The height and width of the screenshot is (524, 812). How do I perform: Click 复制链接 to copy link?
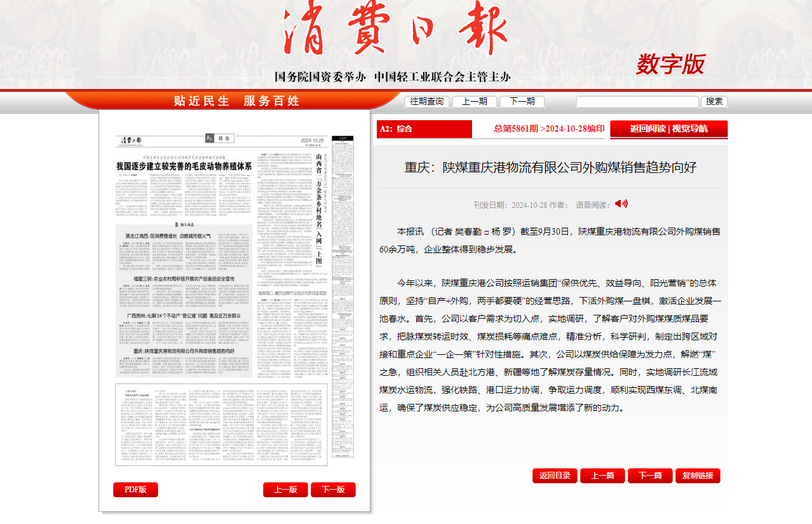pos(698,476)
